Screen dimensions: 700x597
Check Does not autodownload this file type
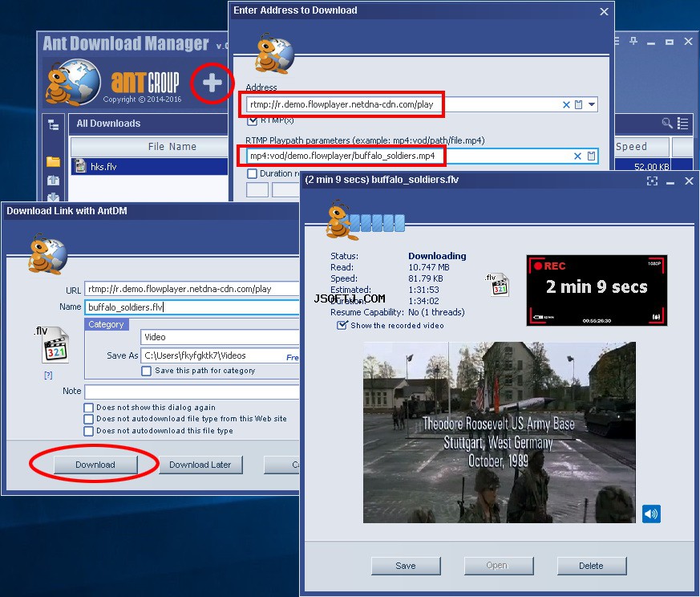[88, 431]
